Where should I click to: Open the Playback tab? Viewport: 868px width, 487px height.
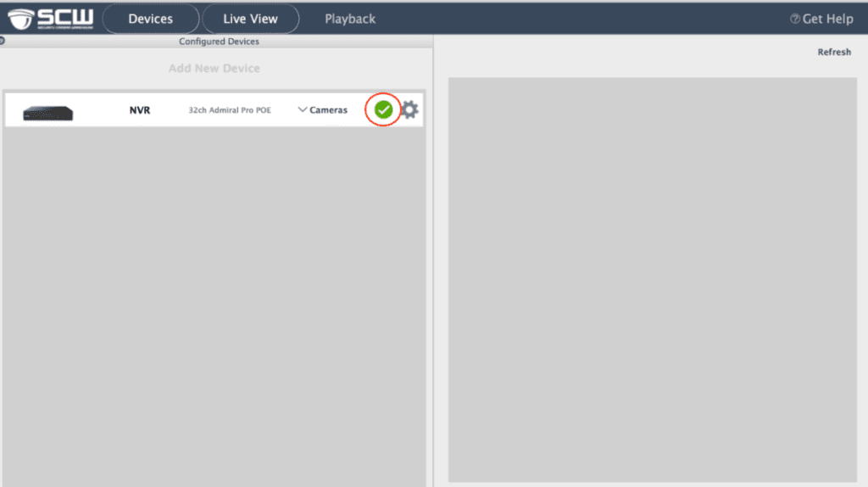click(350, 19)
